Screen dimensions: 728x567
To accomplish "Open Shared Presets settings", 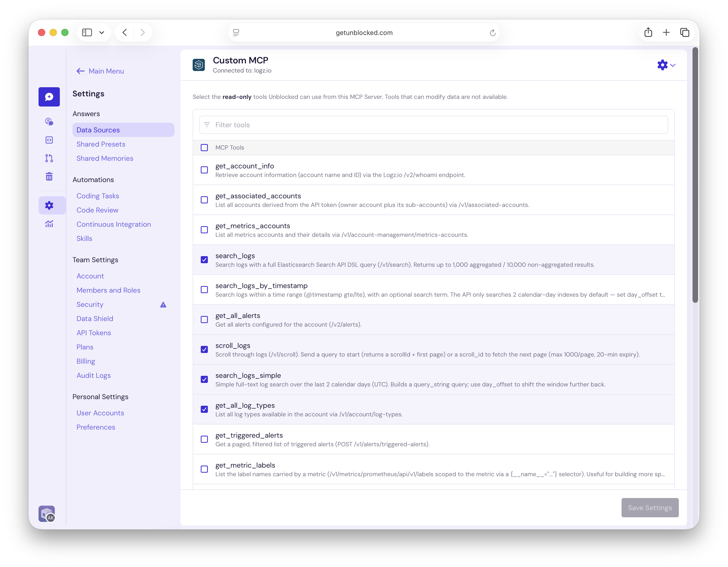I will [x=101, y=144].
